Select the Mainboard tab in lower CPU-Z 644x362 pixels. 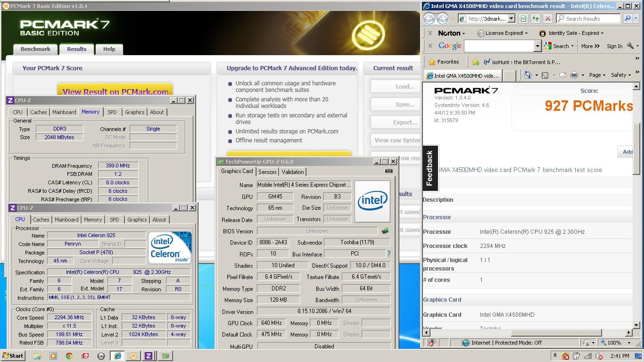(x=66, y=220)
